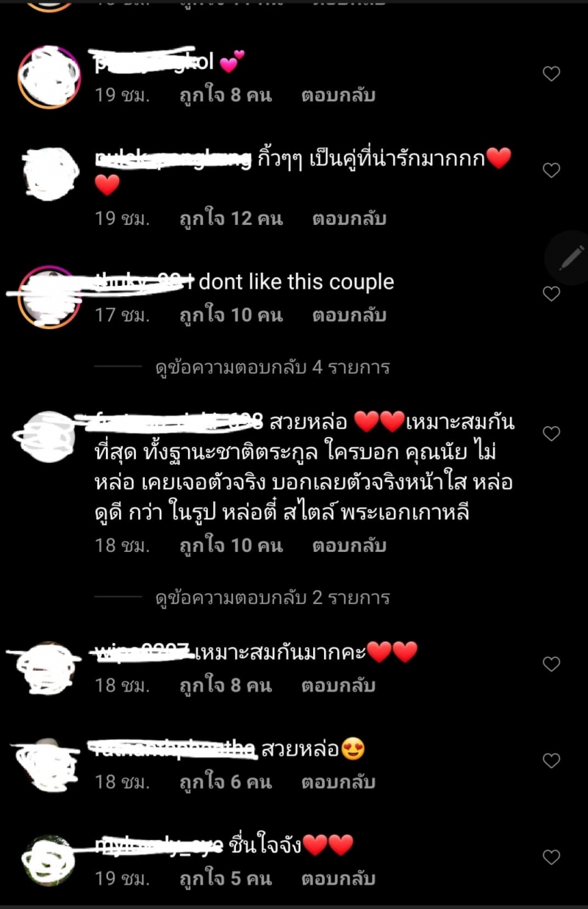
Task: Open profile picture of pink hearts commenter
Action: [x=49, y=77]
